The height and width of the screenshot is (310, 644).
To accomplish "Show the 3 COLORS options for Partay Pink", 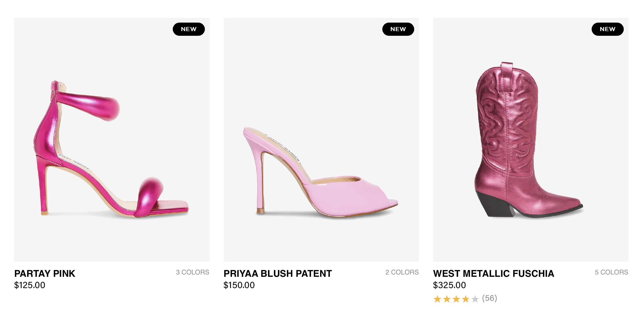I will [x=193, y=272].
